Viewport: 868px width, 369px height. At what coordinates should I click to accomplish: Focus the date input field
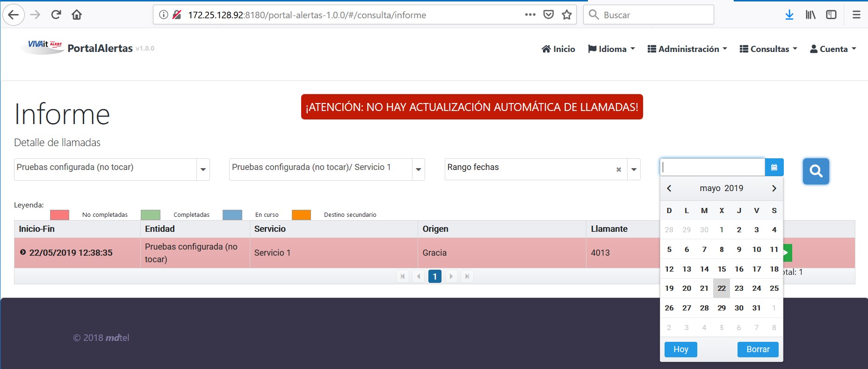712,167
